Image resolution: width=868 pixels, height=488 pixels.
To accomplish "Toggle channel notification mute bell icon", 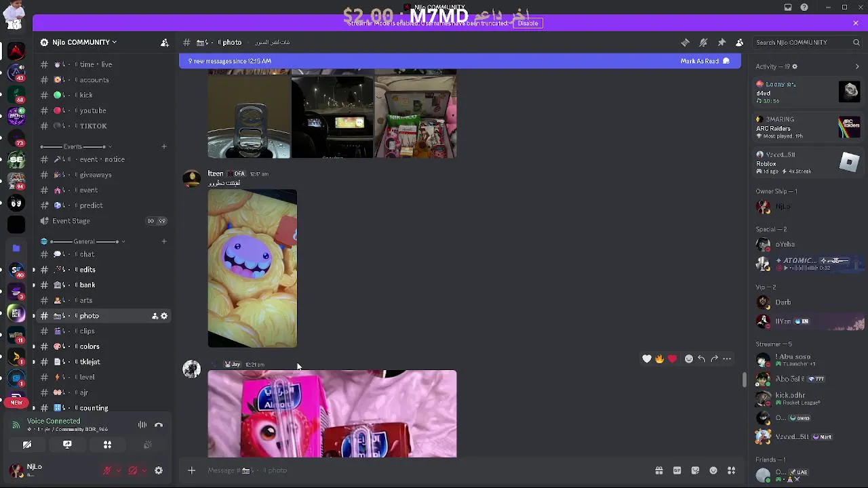I will click(703, 42).
